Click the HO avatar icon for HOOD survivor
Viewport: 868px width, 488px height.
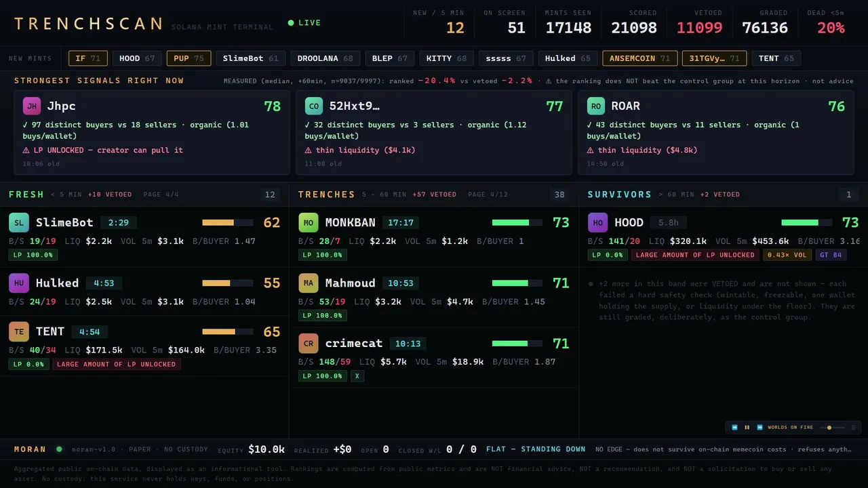[x=598, y=222]
